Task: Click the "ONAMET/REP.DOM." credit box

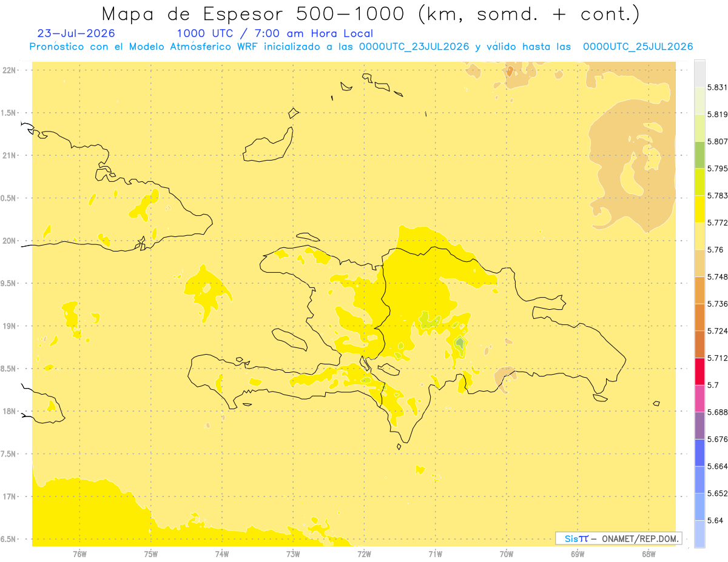Action: coord(619,538)
